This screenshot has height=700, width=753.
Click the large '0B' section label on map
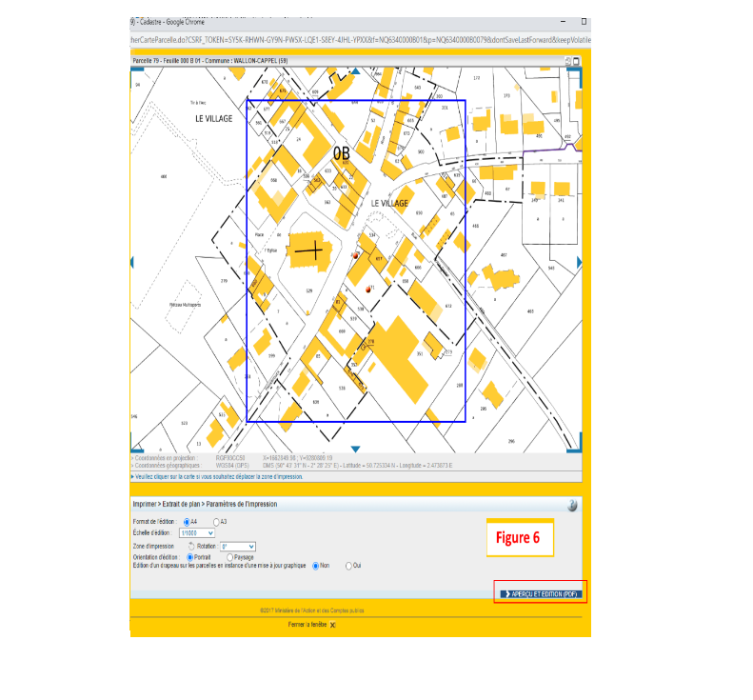coord(342,153)
